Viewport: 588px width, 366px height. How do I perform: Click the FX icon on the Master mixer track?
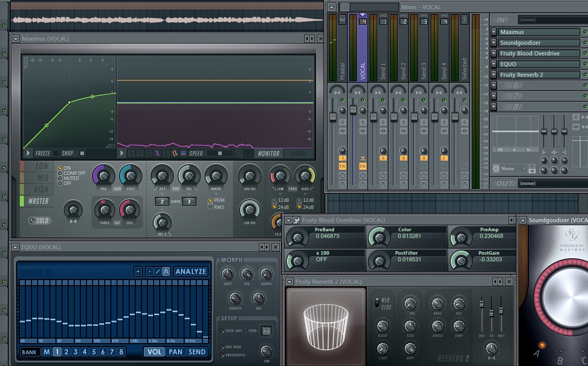tap(342, 166)
